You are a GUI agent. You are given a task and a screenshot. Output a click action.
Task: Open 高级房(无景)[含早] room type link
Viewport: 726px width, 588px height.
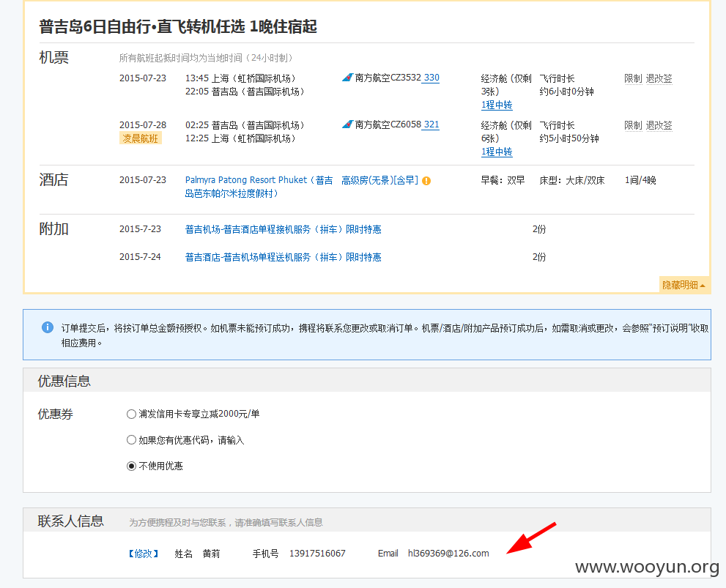379,180
